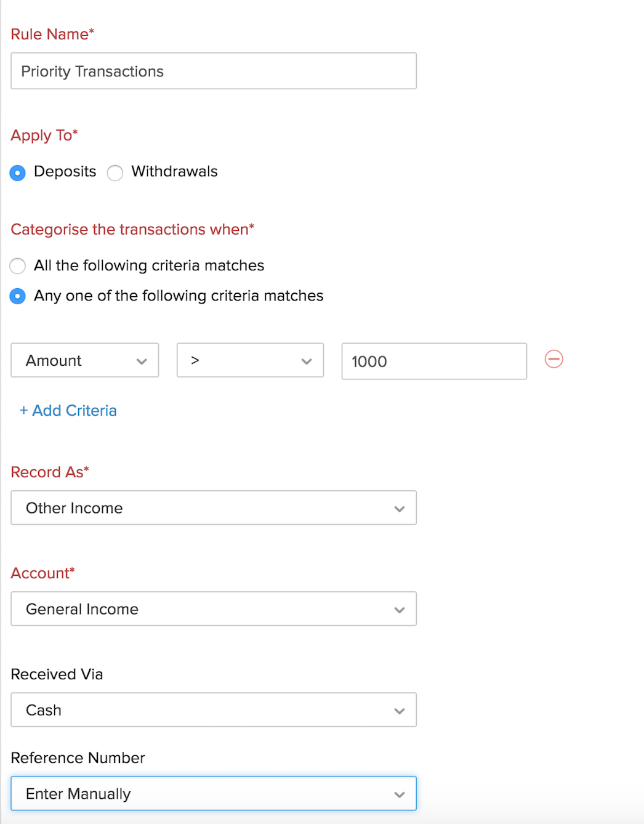Open the Received Via dropdown
This screenshot has width=644, height=824.
(x=213, y=710)
